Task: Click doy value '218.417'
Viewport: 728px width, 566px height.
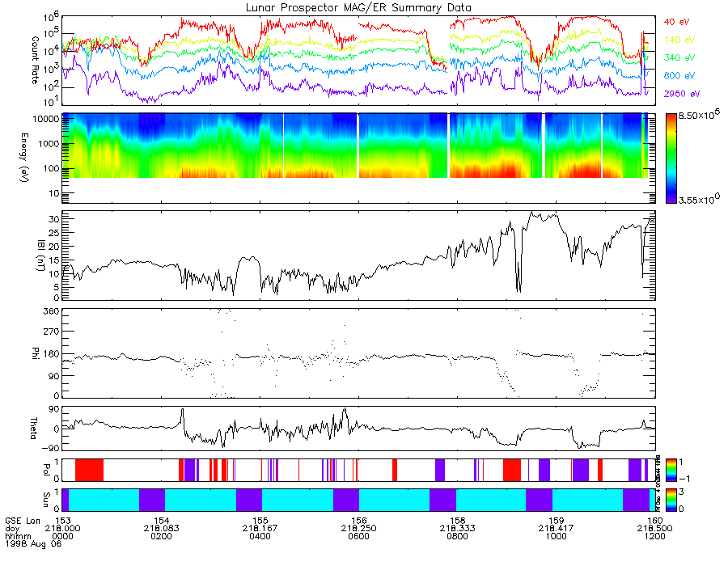Action: click(557, 529)
